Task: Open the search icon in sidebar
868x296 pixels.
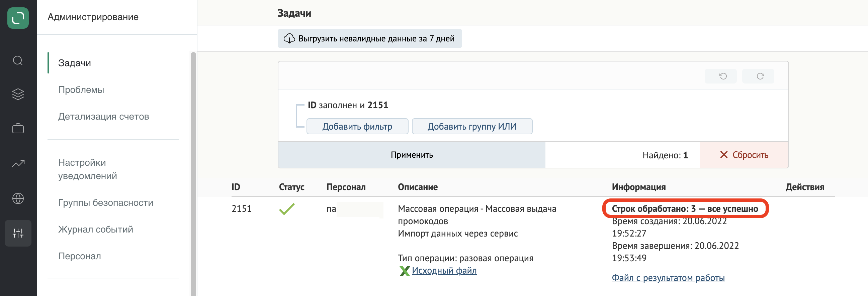Action: [x=18, y=61]
